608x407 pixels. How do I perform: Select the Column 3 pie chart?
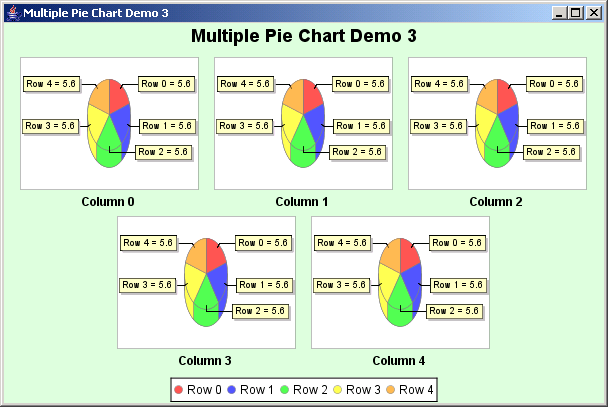(x=206, y=281)
